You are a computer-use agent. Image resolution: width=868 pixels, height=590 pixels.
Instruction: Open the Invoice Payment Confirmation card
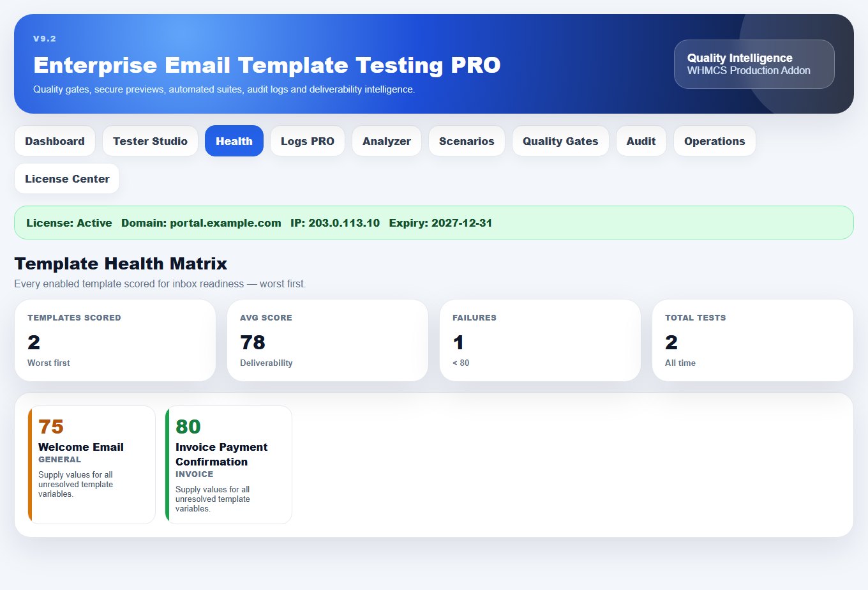(228, 465)
